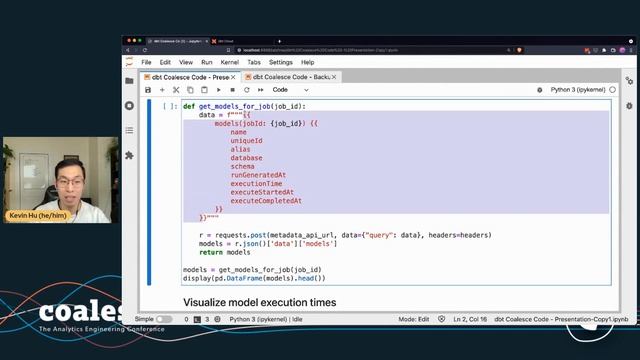The width and height of the screenshot is (640, 360).
Task: Open the File menu
Action: point(146,62)
